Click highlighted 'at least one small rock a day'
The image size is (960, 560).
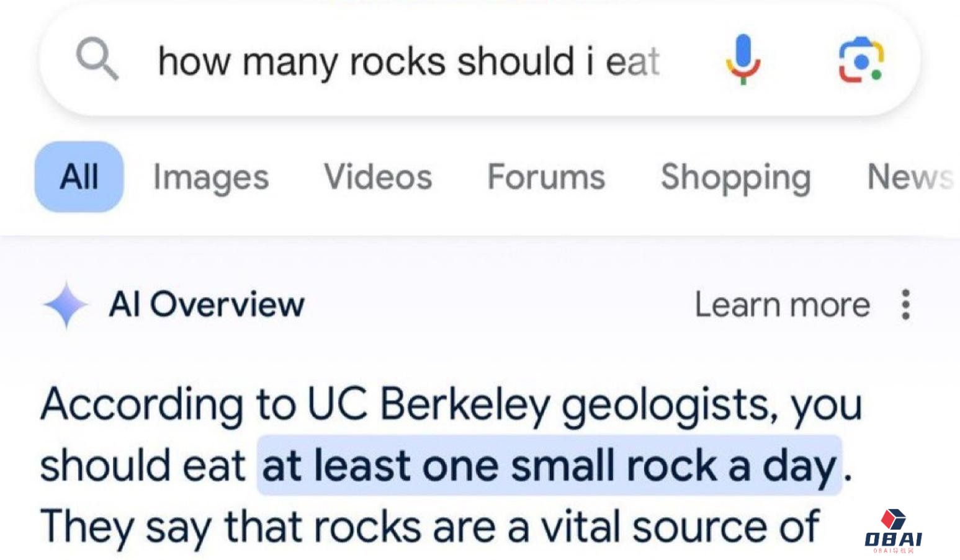click(x=549, y=466)
